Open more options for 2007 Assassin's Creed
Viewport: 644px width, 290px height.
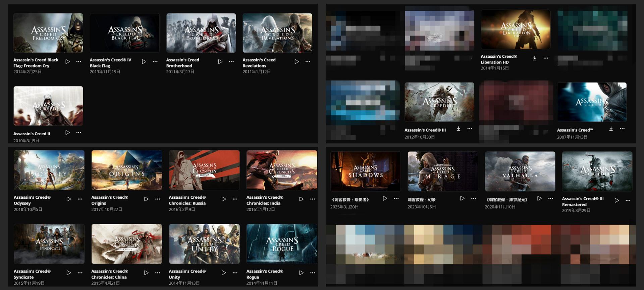point(622,129)
